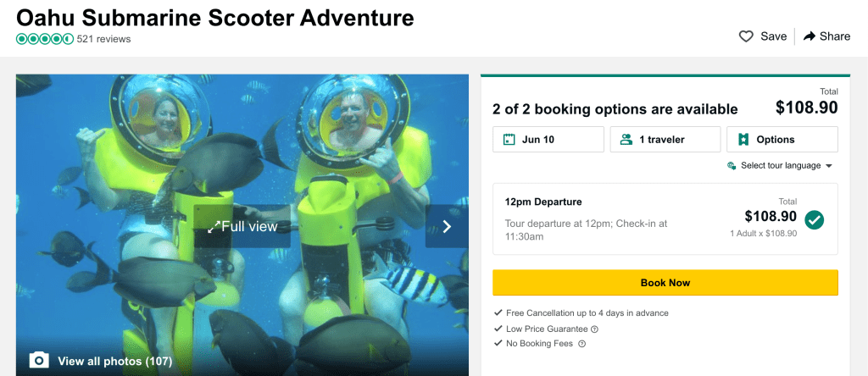The image size is (868, 376).
Task: Click the No Booking Fees info icon
Action: (x=581, y=344)
